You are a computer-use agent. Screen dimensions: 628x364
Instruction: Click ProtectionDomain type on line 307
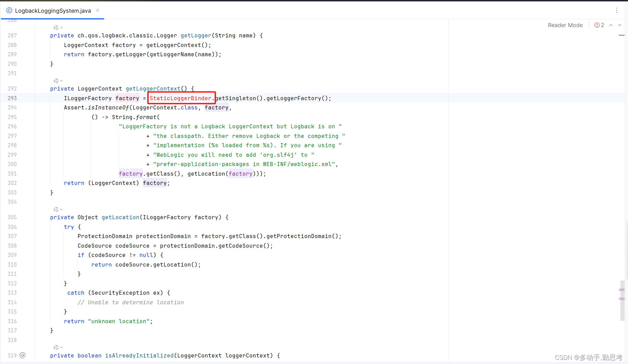point(105,236)
